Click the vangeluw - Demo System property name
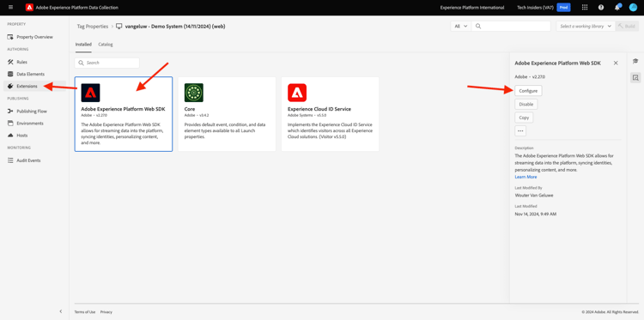The height and width of the screenshot is (320, 644). [x=175, y=27]
